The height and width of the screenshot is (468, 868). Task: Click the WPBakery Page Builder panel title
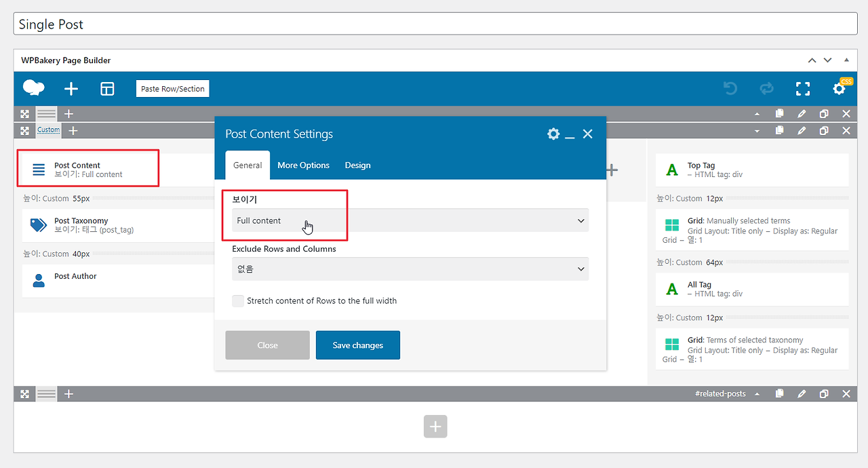click(66, 60)
